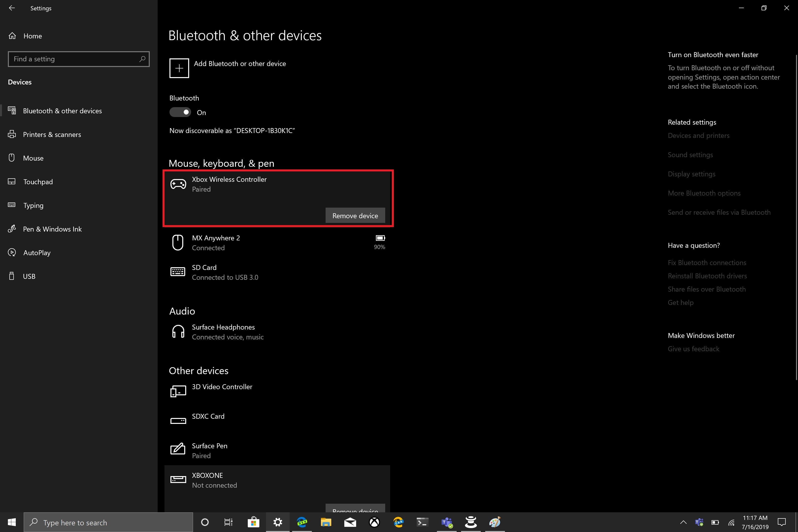Image resolution: width=798 pixels, height=532 pixels.
Task: Open Sound settings related link
Action: [690, 155]
